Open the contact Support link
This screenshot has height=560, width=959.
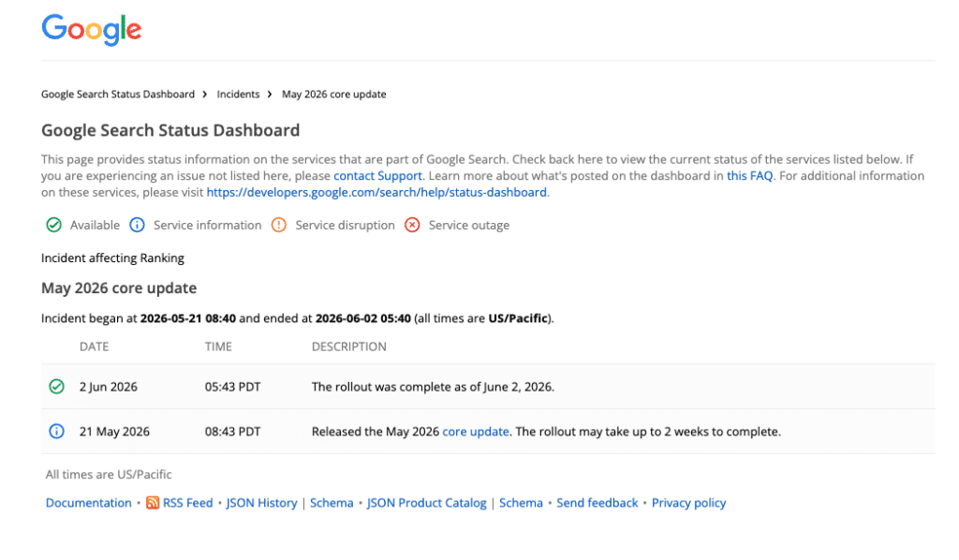[377, 175]
